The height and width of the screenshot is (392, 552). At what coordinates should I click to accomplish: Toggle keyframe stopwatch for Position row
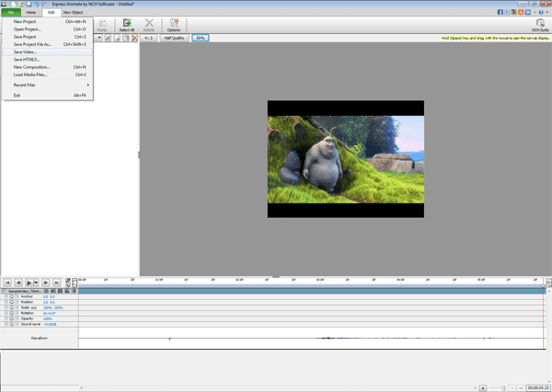tap(12, 302)
